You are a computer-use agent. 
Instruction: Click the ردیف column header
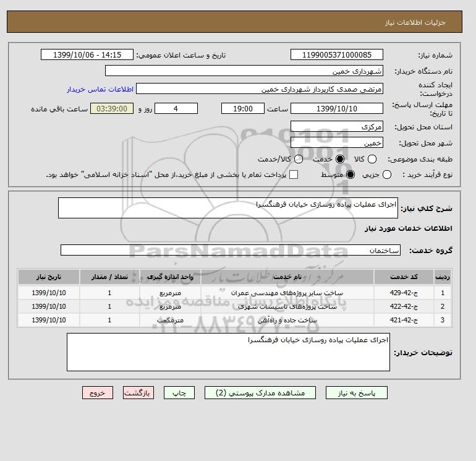(x=443, y=277)
